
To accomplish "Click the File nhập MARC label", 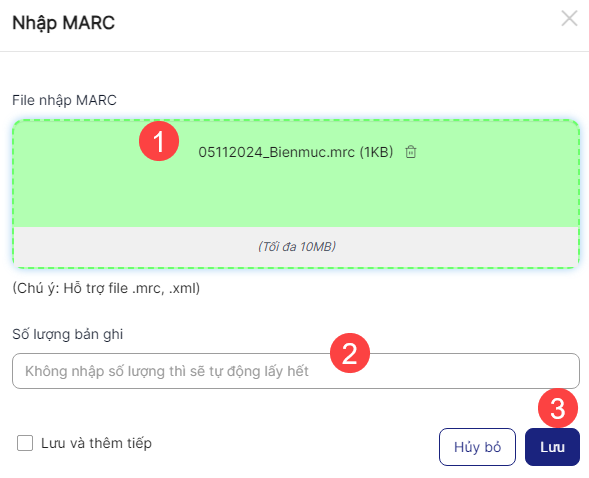I will 64,101.
